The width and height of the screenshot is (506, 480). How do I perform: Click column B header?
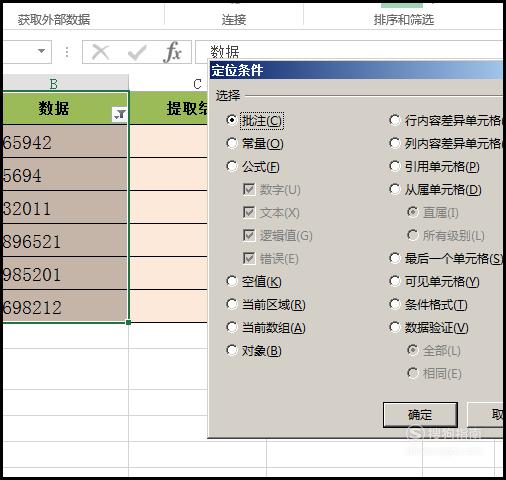(66, 83)
